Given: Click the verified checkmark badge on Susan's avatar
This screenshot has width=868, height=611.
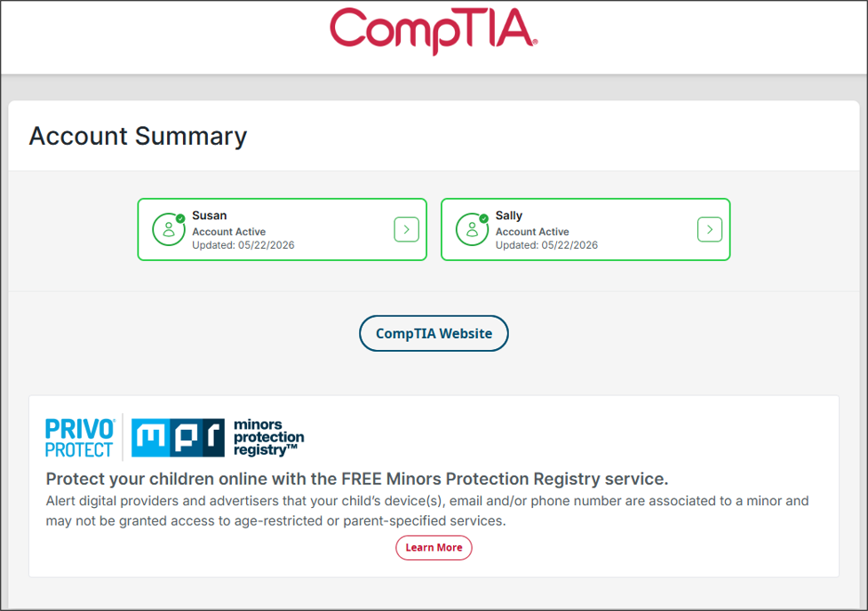Looking at the screenshot, I should [x=180, y=218].
